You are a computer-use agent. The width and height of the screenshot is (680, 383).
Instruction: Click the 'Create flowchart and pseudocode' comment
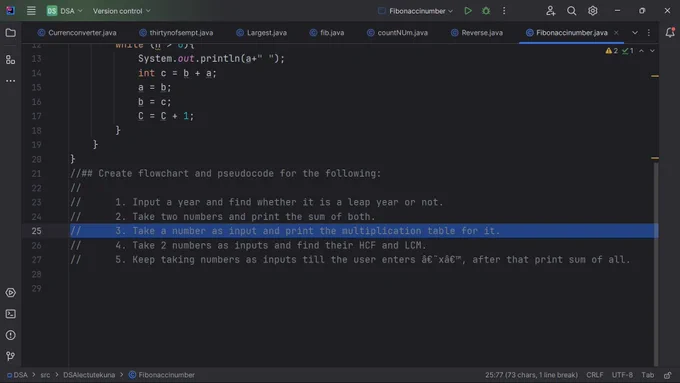(x=226, y=173)
